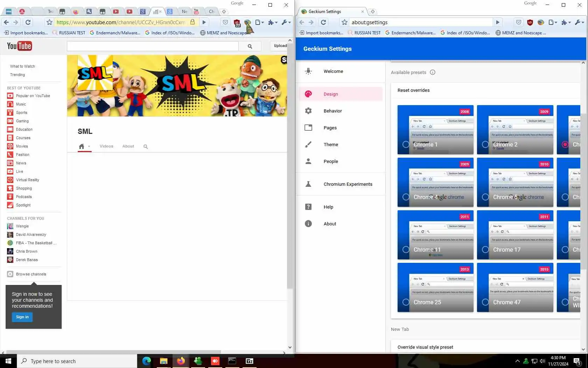The image size is (588, 368).
Task: Open the page menu dropdown in the YouTube window
Action: [x=259, y=22]
